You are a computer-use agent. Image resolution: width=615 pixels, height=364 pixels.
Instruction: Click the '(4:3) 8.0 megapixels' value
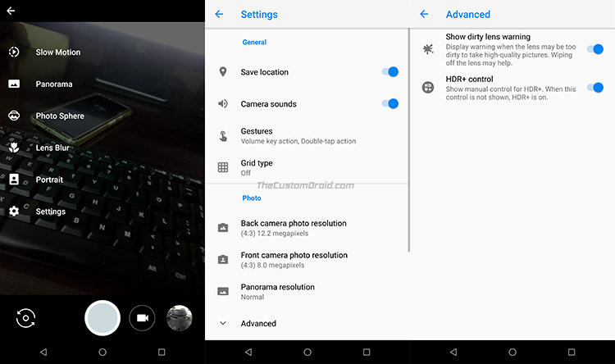(272, 265)
